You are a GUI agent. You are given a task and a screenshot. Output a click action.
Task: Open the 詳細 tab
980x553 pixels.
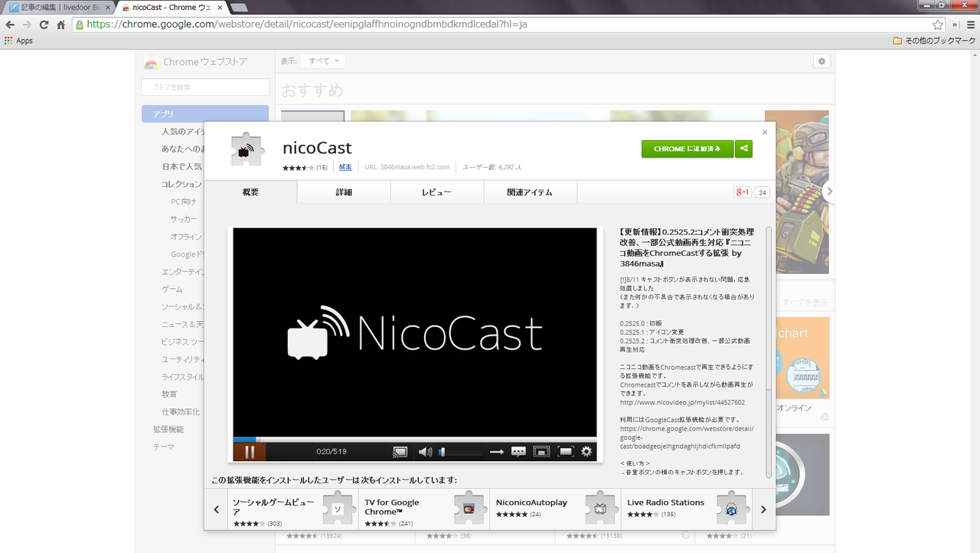pos(344,192)
